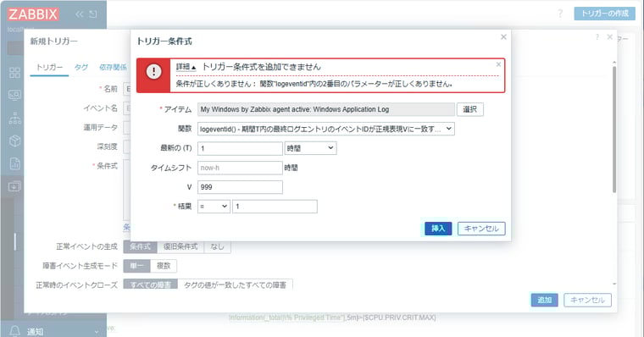Open the 関数 logeventid() dropdown

pos(326,129)
